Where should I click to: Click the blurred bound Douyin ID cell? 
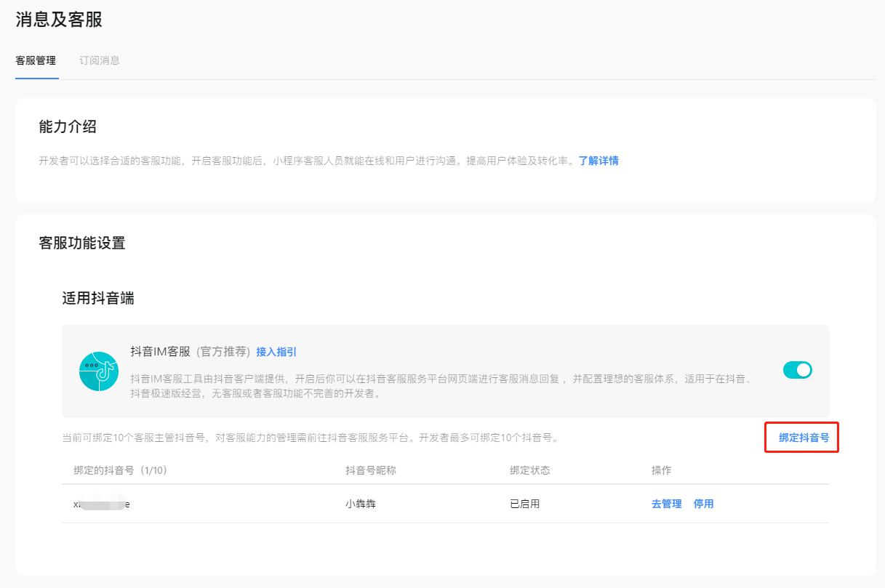click(102, 504)
